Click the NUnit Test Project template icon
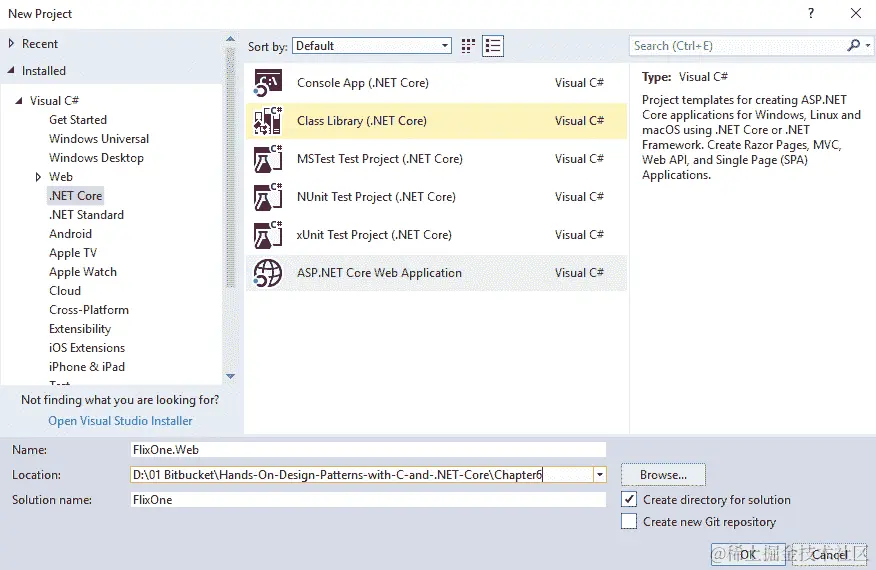The image size is (876, 570). click(x=268, y=197)
